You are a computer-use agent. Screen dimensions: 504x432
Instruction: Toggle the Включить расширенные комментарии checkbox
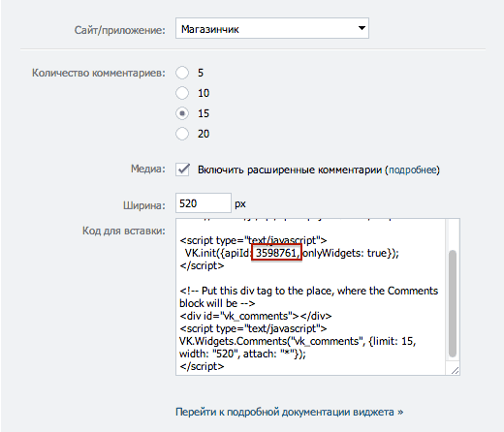(x=183, y=170)
